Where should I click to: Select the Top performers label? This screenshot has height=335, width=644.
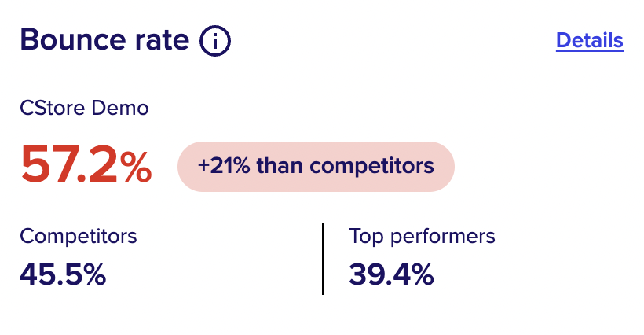point(423,237)
